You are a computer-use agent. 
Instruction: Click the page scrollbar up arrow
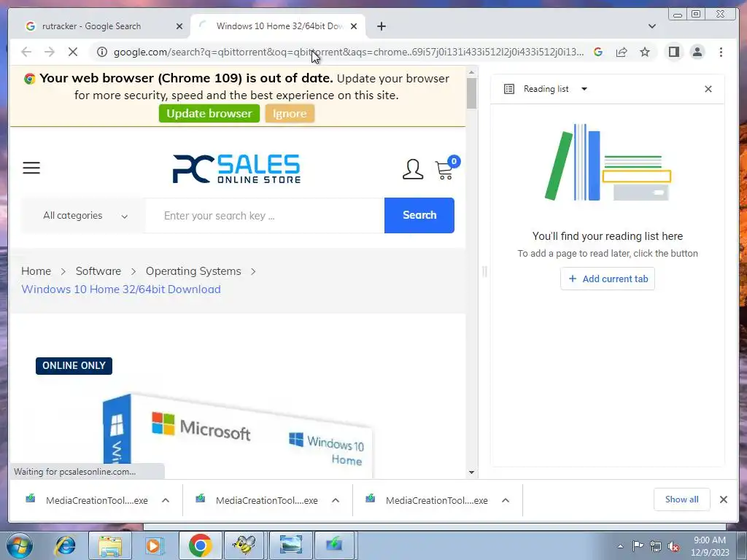472,72
